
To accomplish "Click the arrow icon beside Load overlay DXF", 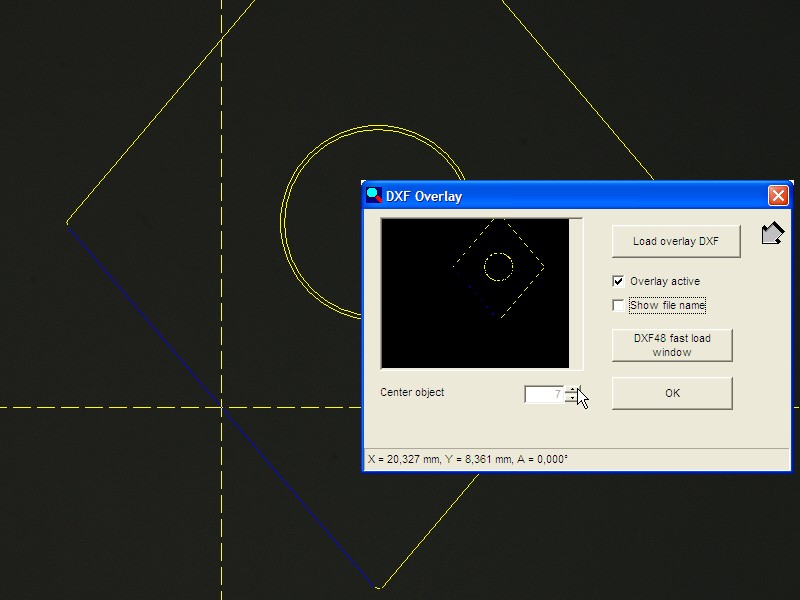I will point(772,234).
